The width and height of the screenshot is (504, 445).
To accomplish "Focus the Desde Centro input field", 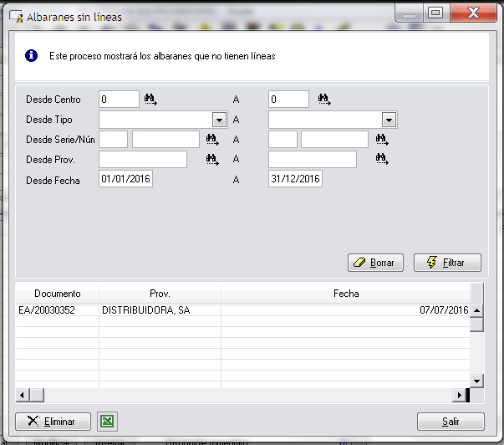I will point(119,99).
